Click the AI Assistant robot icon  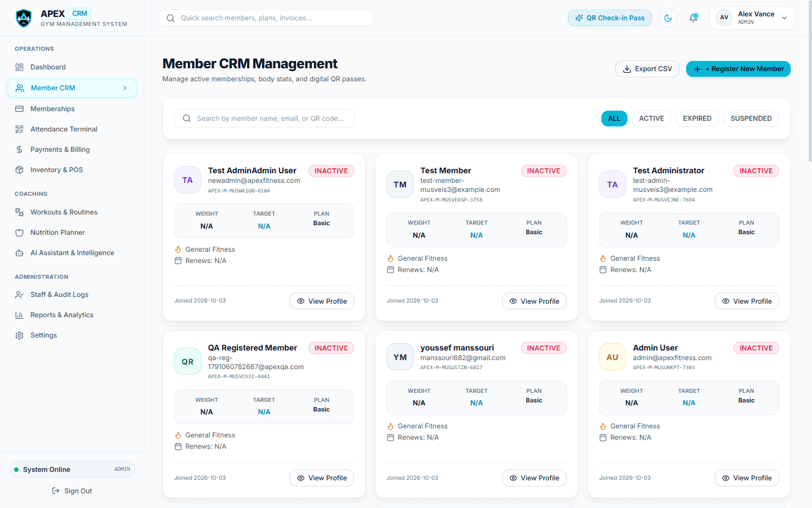click(19, 253)
